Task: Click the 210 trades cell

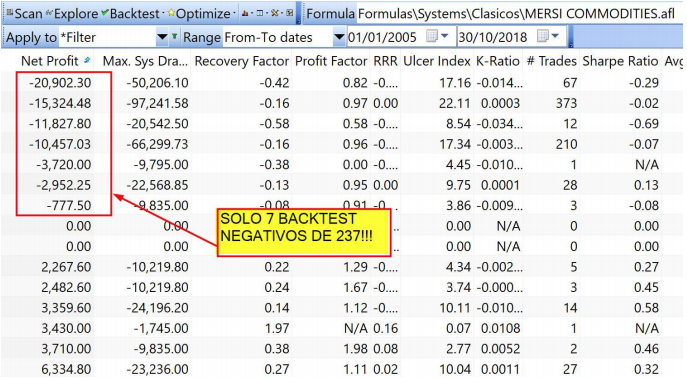Action: pos(566,144)
